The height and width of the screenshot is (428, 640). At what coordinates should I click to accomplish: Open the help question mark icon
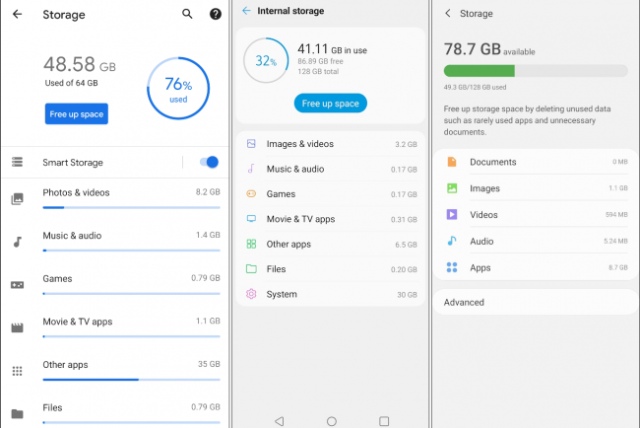click(215, 15)
